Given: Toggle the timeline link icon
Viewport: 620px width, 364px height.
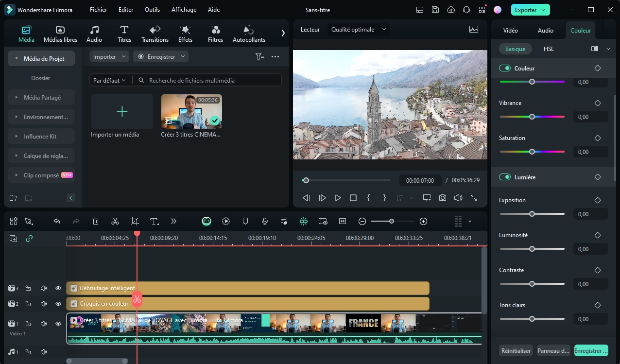Looking at the screenshot, I should click(29, 239).
